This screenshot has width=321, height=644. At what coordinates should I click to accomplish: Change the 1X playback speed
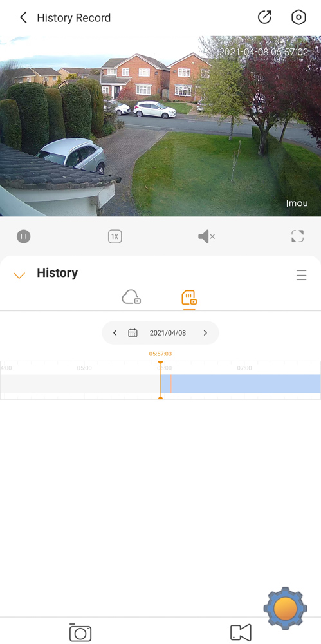tap(115, 236)
